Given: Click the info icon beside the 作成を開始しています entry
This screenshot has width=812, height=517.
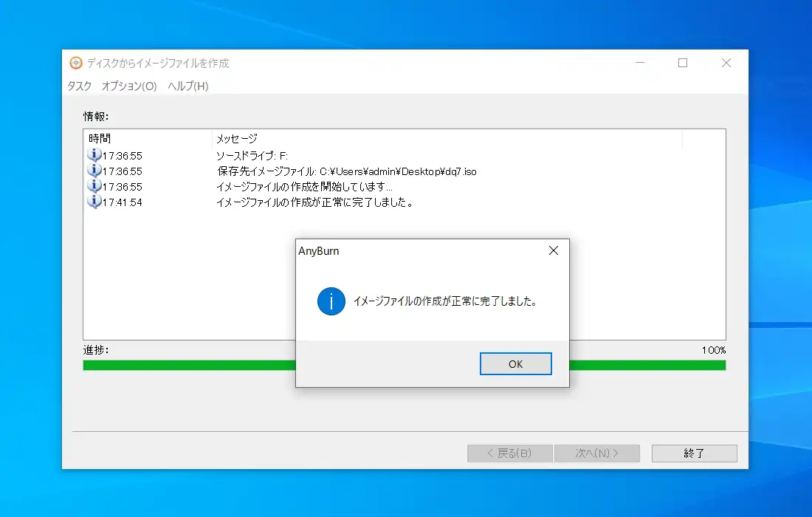Looking at the screenshot, I should [94, 186].
